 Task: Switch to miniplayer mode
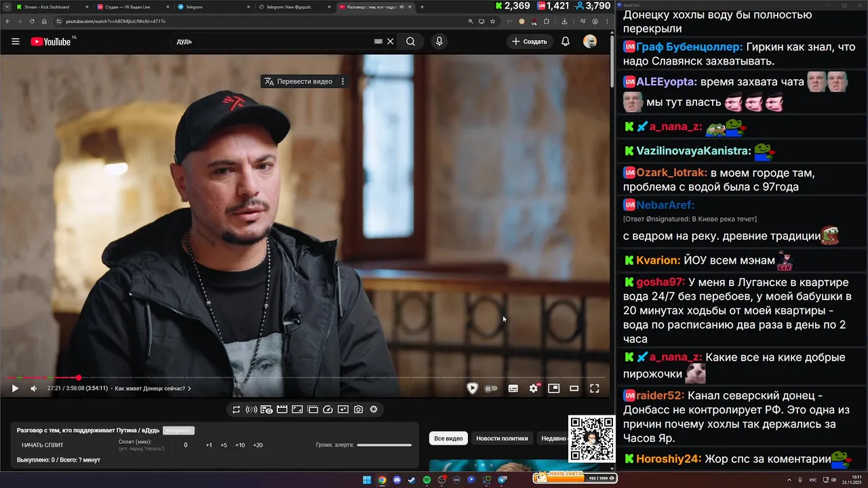click(554, 388)
